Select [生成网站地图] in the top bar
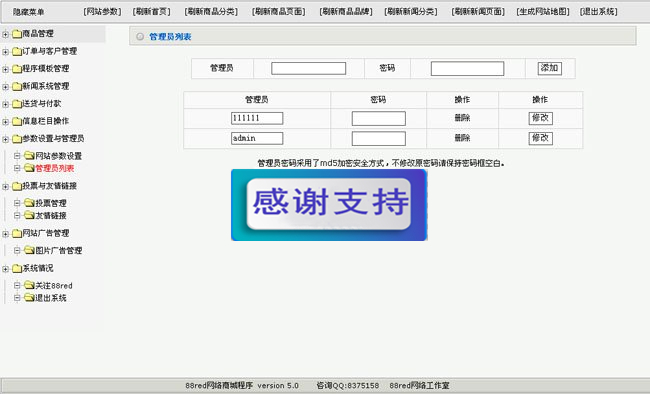The image size is (650, 394). pos(543,12)
